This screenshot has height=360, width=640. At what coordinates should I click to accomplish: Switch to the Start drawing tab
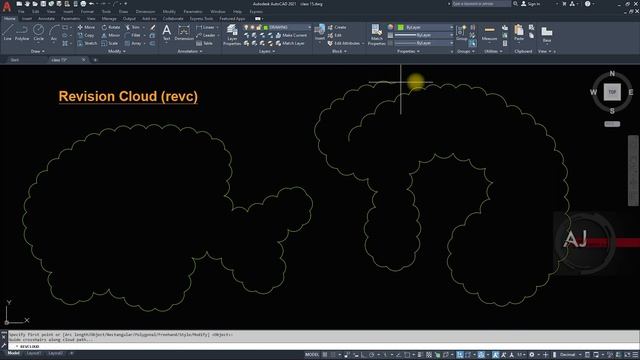pos(15,60)
